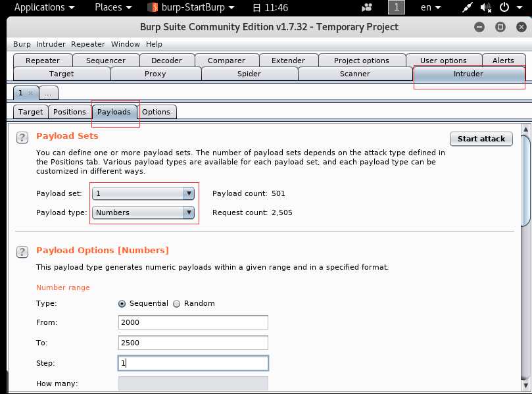The width and height of the screenshot is (532, 394).
Task: Click the Request count 2,505 value
Action: (282, 212)
